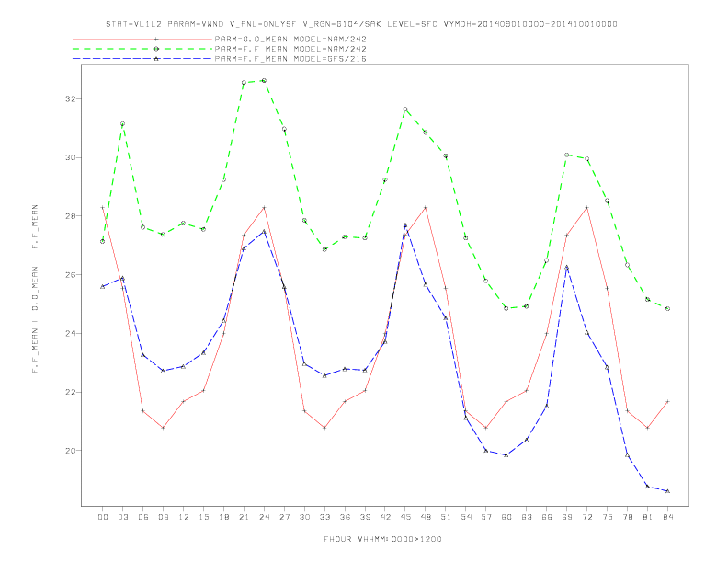Click the plus marker on the red legend line
Image resolution: width=728 pixels, height=563 pixels.
click(x=156, y=39)
